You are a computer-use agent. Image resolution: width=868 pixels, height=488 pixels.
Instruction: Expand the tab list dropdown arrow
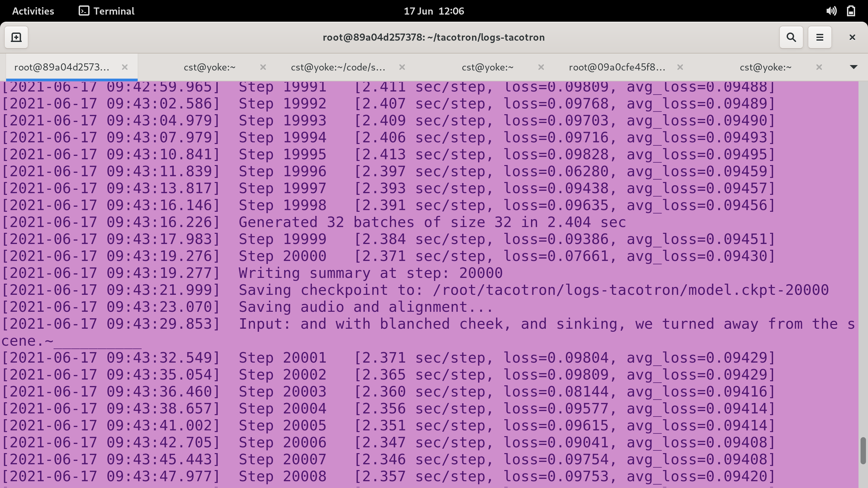tap(853, 67)
